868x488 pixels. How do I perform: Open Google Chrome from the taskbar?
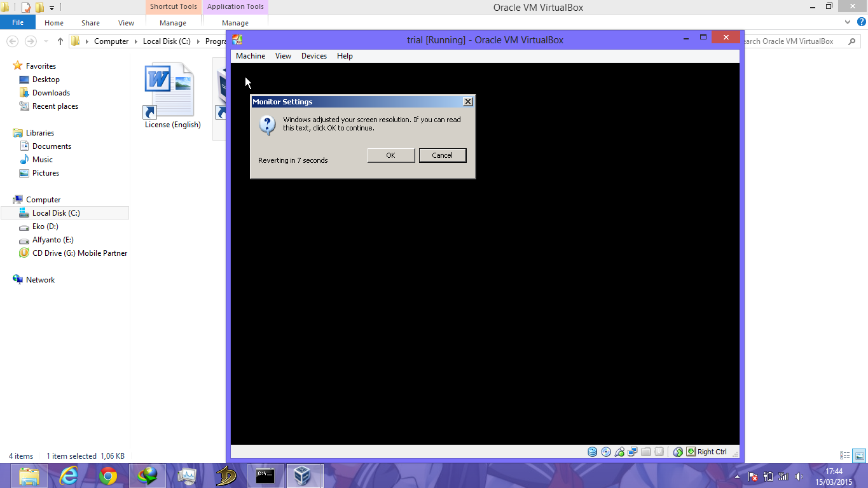click(x=108, y=475)
